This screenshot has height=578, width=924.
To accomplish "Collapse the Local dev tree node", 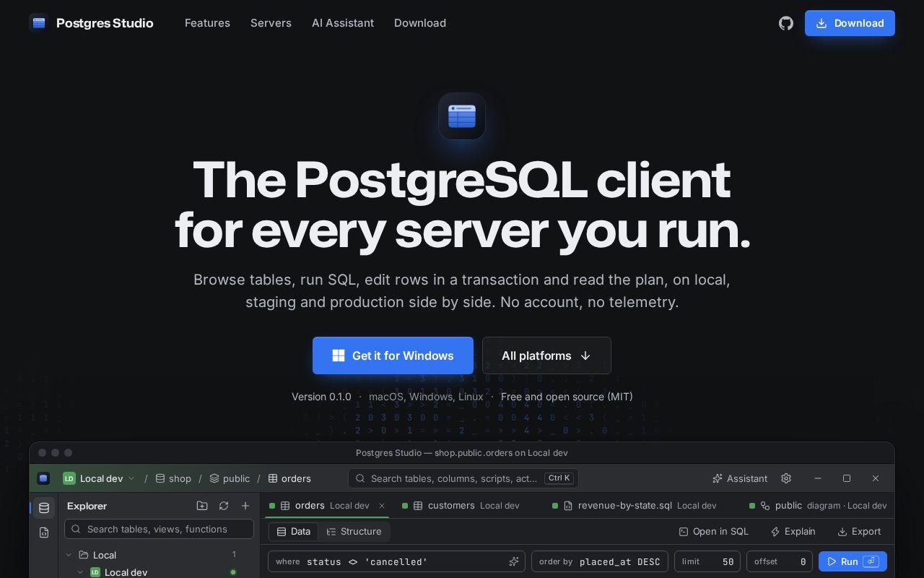I will point(80,572).
